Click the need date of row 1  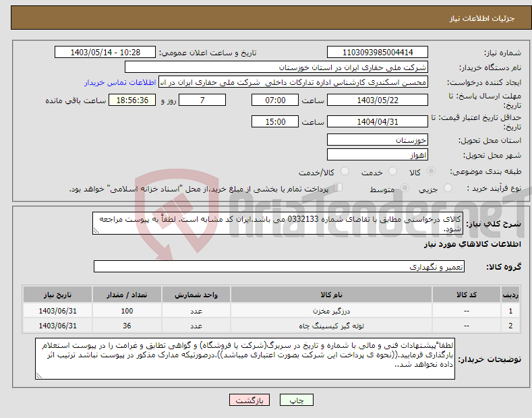pyautogui.click(x=57, y=311)
